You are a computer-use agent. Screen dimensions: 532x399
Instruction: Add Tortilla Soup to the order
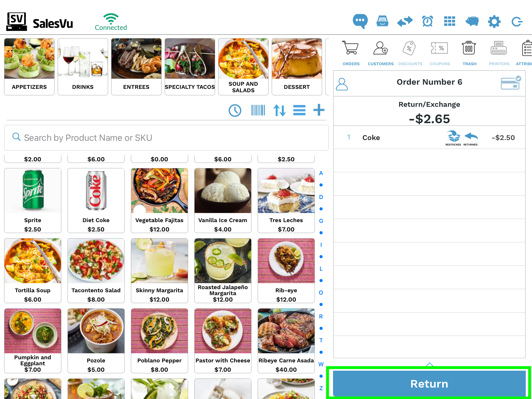[33, 271]
